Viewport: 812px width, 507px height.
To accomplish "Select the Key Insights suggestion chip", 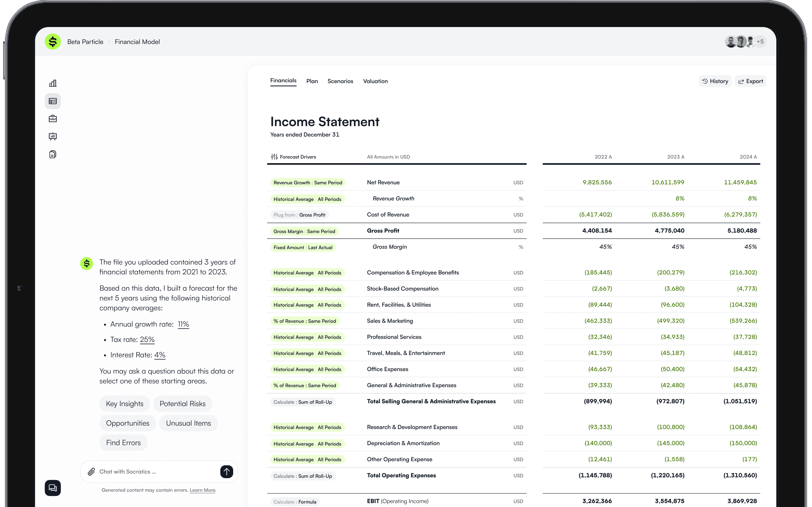I will pos(125,404).
